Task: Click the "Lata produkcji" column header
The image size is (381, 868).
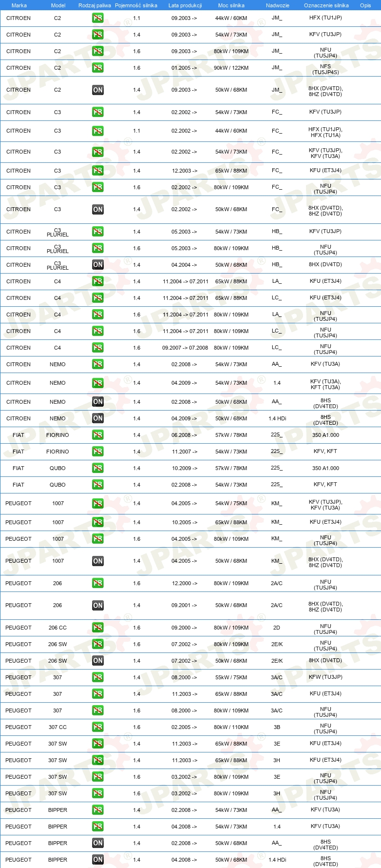Action: point(185,5)
